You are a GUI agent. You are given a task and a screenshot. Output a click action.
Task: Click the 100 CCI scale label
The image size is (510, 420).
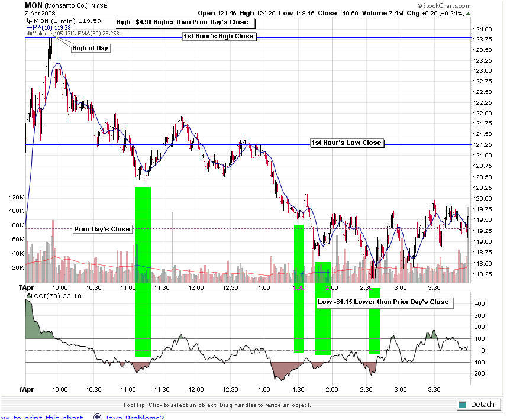(480, 339)
